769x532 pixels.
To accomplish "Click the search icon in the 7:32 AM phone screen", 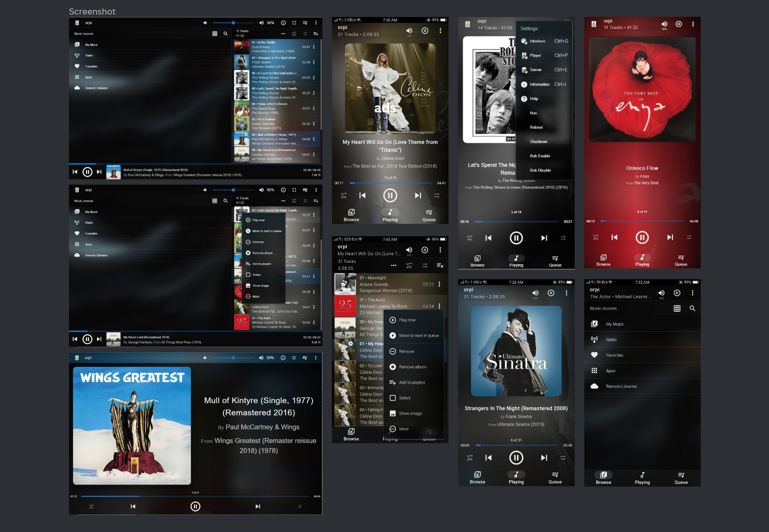I will point(692,308).
